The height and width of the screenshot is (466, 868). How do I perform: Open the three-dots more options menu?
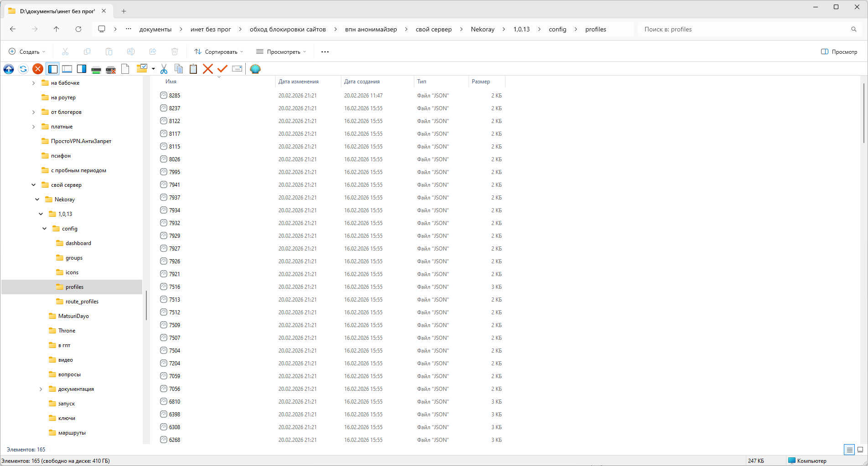[325, 52]
